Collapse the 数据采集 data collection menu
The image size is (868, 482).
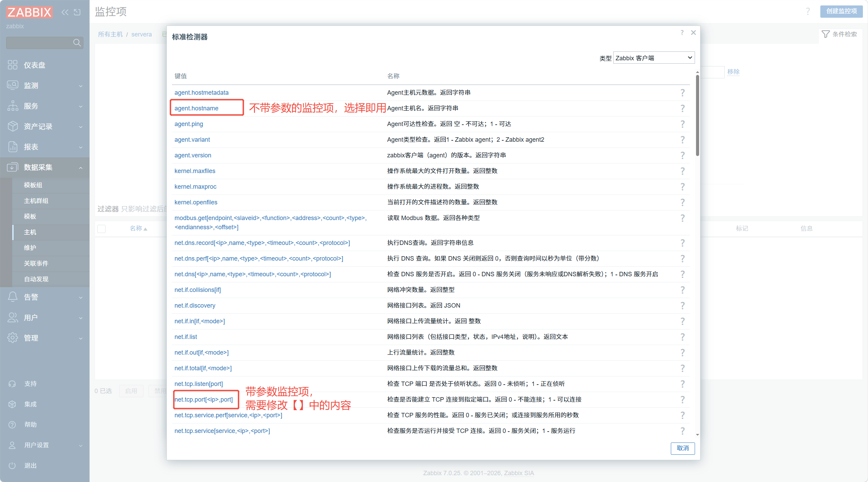pyautogui.click(x=45, y=167)
